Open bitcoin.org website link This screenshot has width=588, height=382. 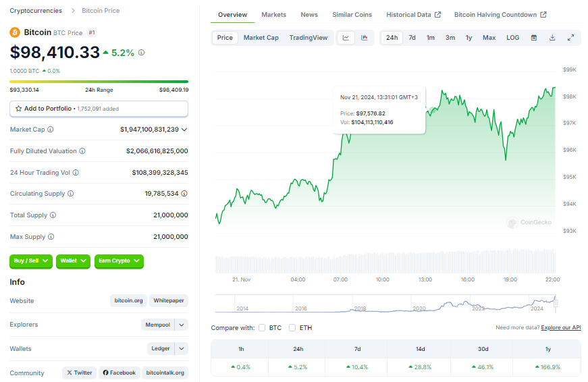pos(129,300)
